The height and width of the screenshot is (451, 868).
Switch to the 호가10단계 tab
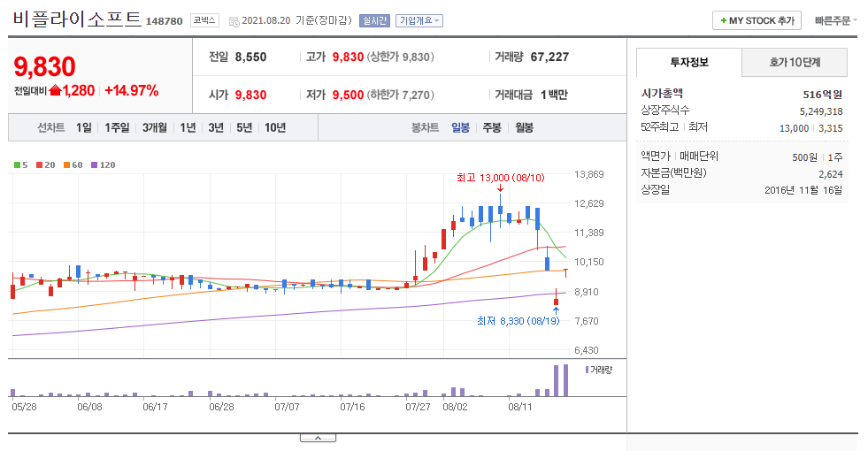pyautogui.click(x=795, y=62)
